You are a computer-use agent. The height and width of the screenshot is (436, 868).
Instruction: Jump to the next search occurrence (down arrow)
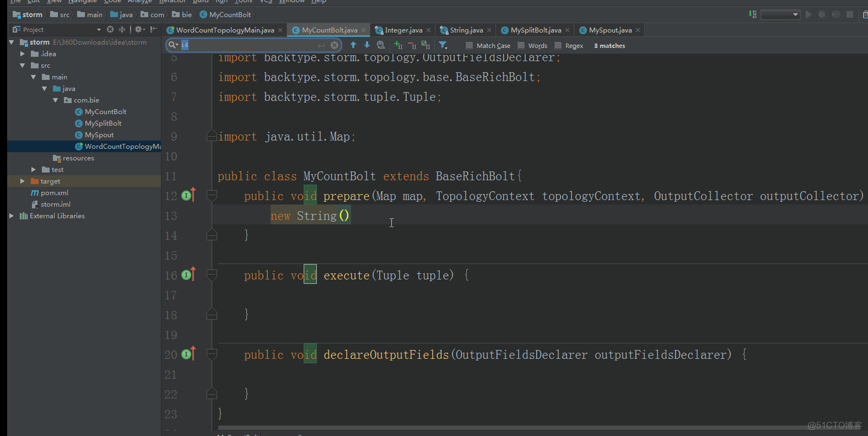(x=367, y=45)
